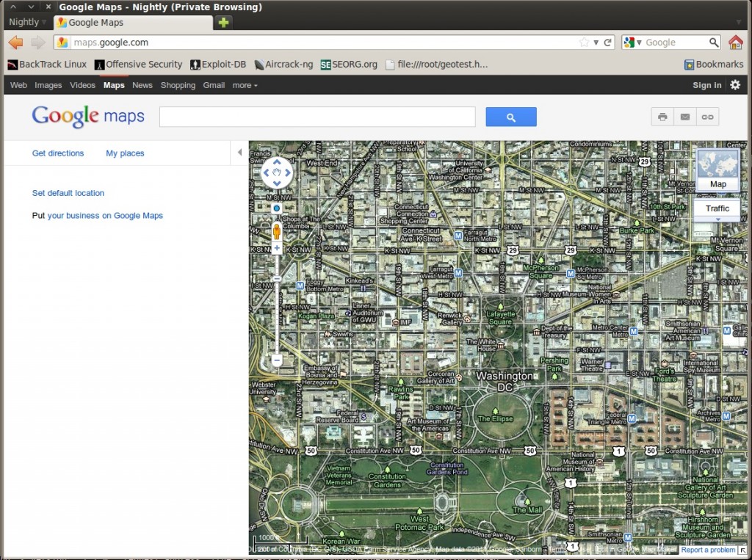752x560 pixels.
Task: Click the pan left arrow on the map
Action: [x=266, y=172]
